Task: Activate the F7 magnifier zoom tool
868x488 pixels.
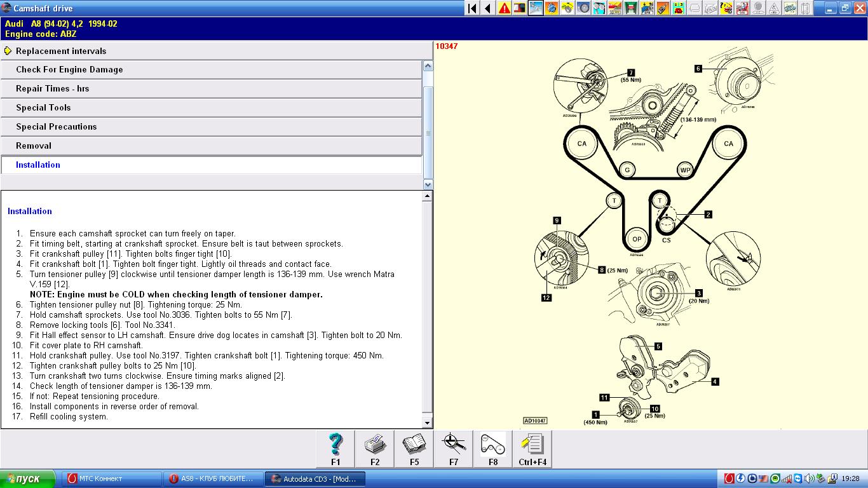Action: pos(454,449)
